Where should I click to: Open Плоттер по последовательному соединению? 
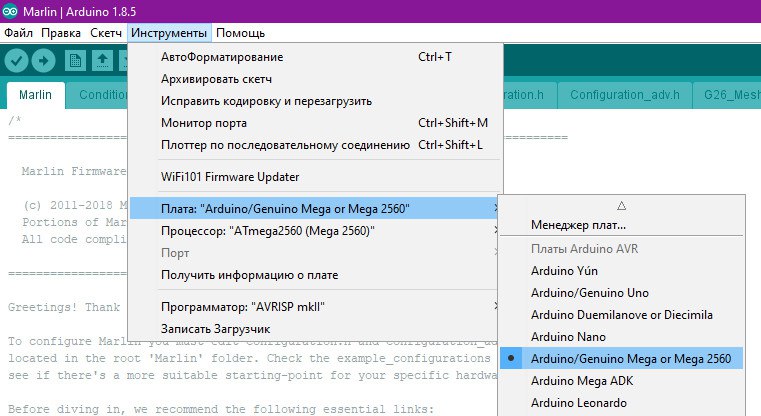point(315,145)
